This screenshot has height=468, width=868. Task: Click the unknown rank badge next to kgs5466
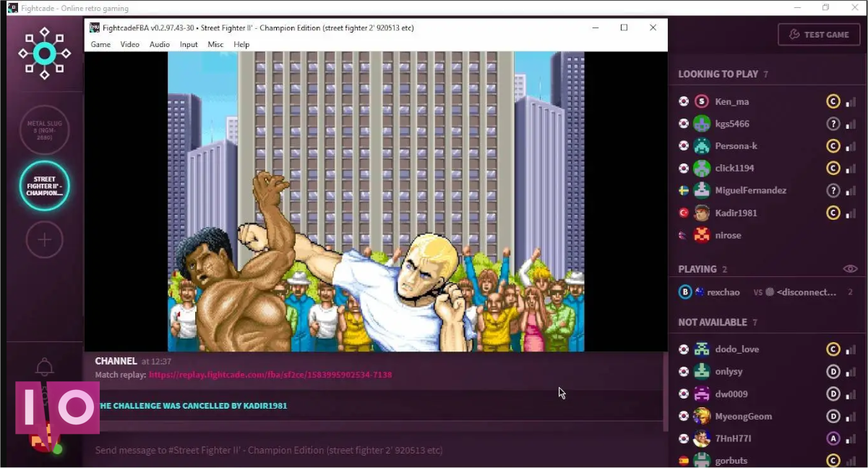[x=833, y=124]
